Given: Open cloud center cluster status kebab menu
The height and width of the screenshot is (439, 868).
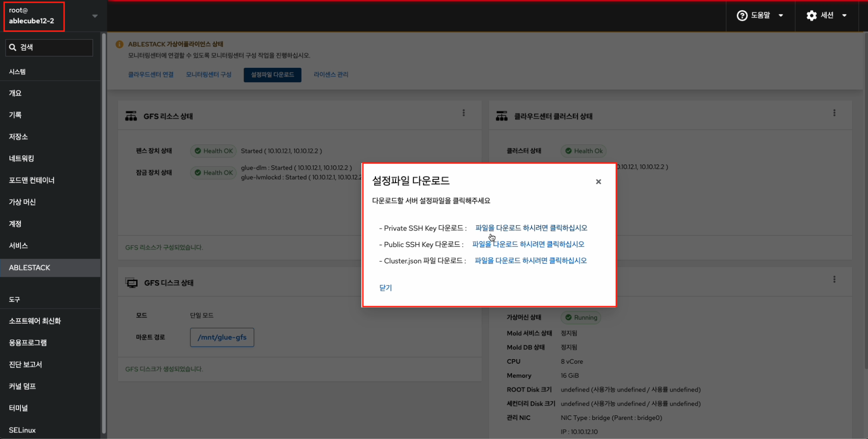Looking at the screenshot, I should pyautogui.click(x=834, y=113).
